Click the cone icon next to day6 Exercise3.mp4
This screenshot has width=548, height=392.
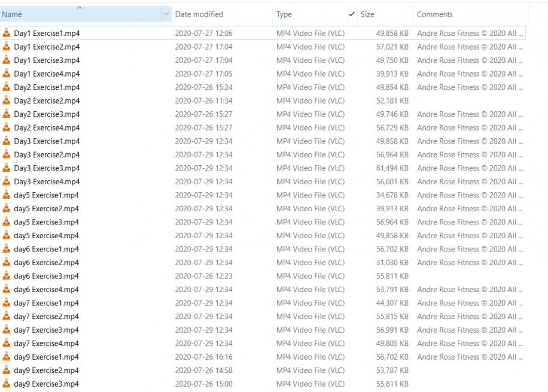pyautogui.click(x=7, y=276)
